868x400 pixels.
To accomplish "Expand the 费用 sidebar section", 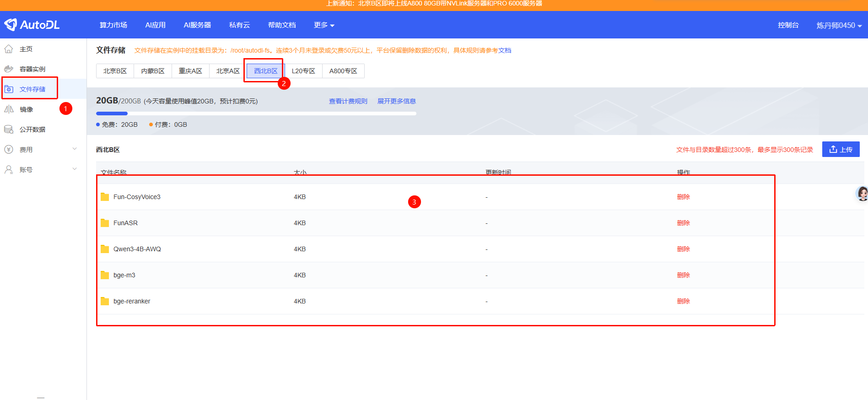I will pyautogui.click(x=75, y=149).
